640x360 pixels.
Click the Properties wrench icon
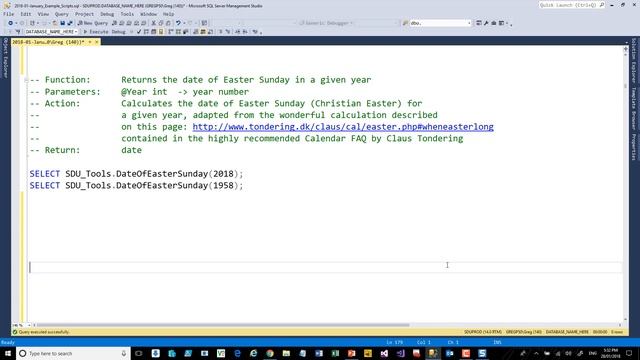tap(486, 23)
